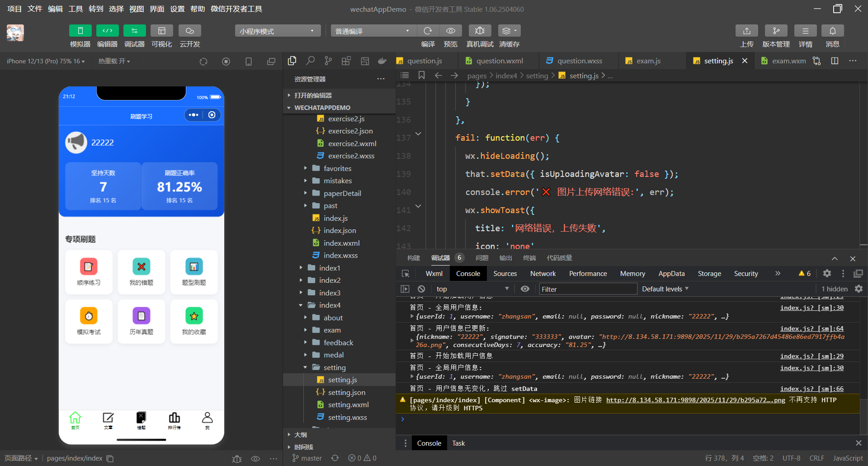The image size is (868, 466).
Task: Start 真机调试 remote debugging
Action: pos(480,31)
